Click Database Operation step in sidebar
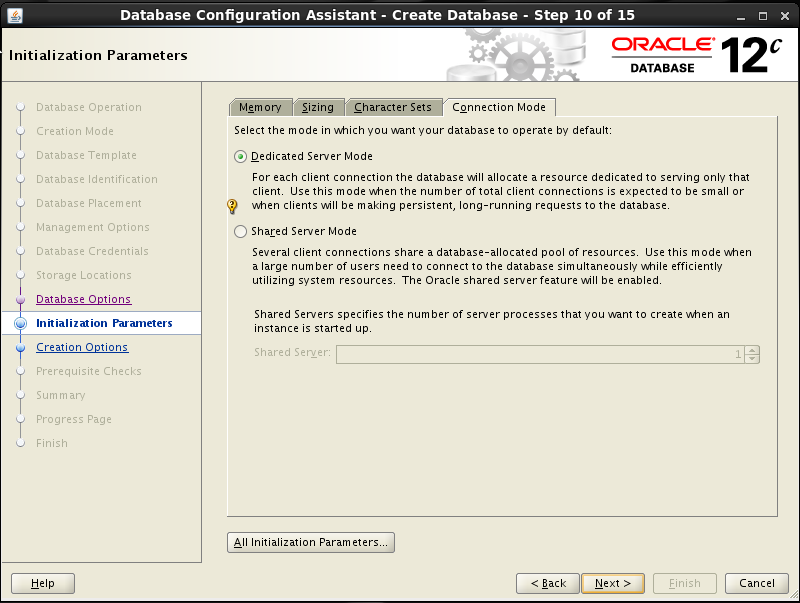Viewport: 800px width, 603px height. tap(89, 107)
